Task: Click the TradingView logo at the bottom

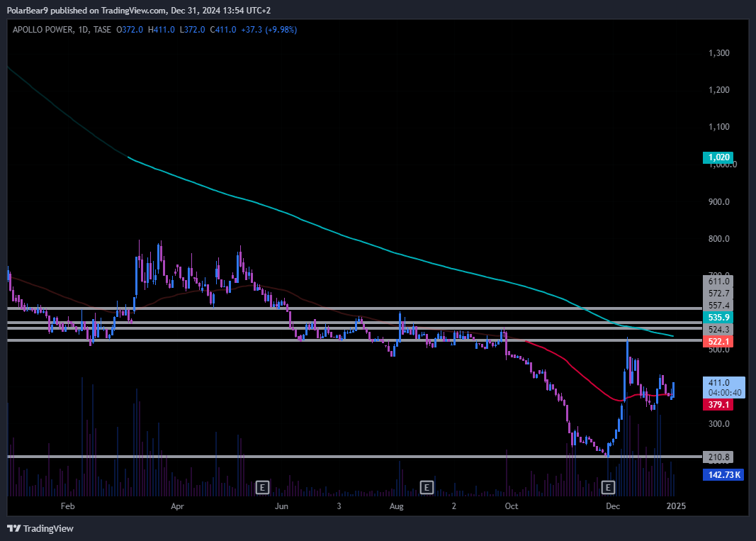Action: coord(40,528)
